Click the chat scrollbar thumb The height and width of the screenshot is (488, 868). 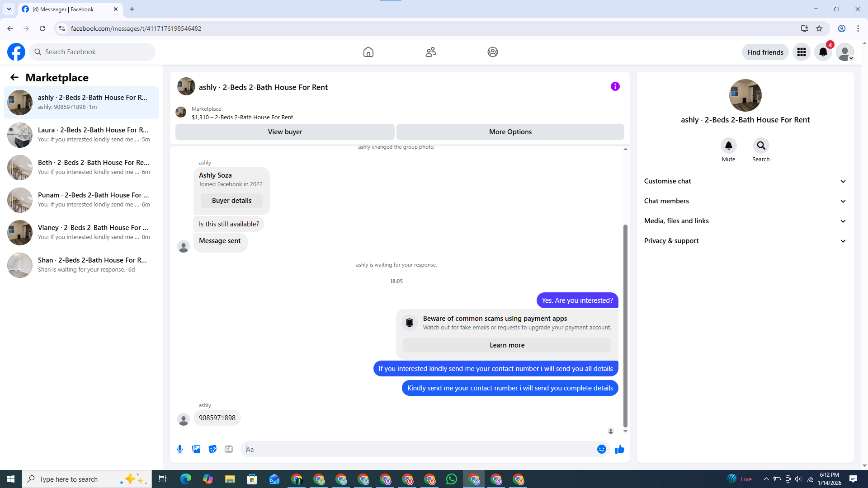625,325
